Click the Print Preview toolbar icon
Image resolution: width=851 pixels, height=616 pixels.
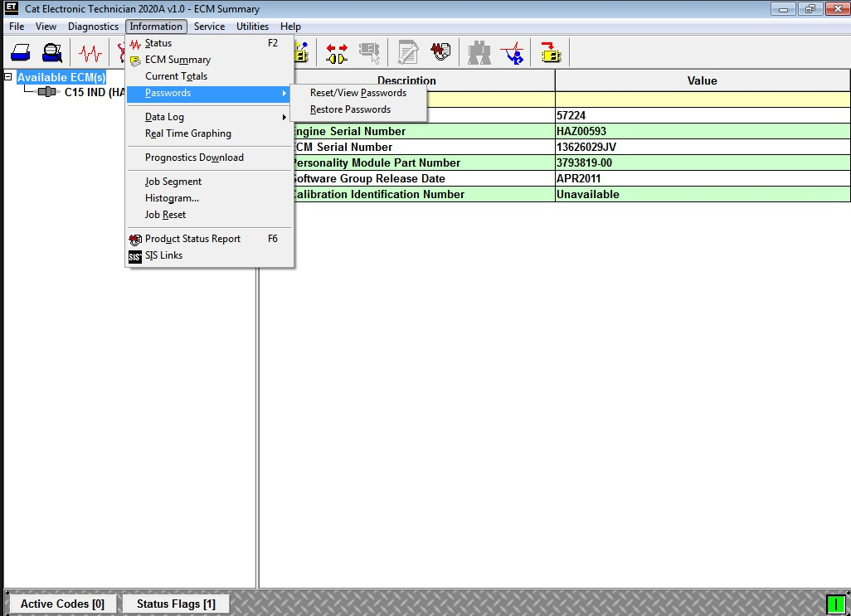coord(52,53)
